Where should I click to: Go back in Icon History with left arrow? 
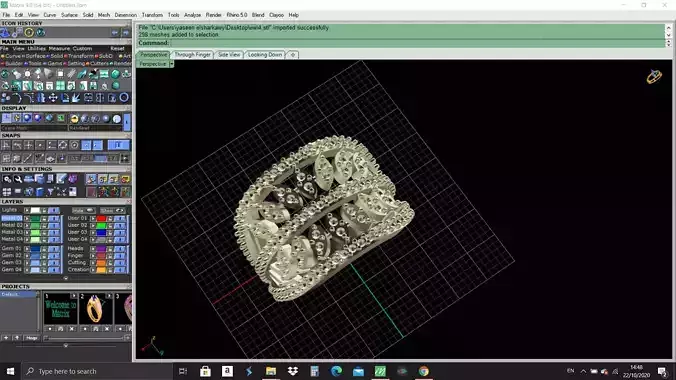pyautogui.click(x=115, y=32)
